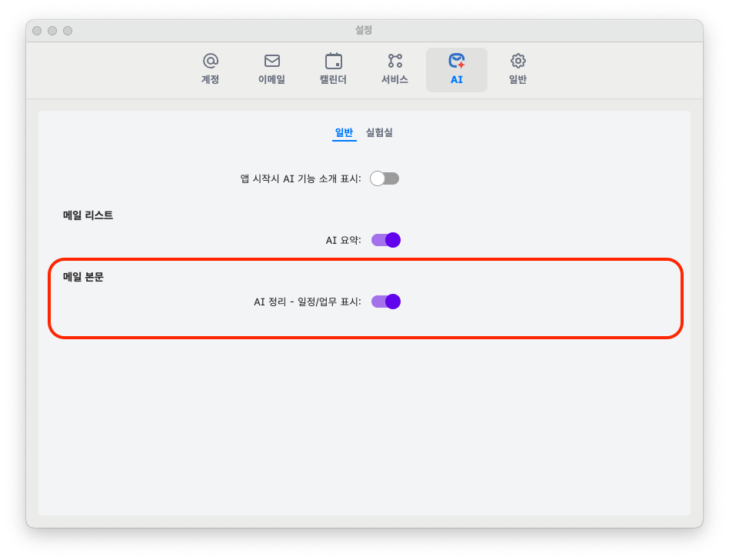
Task: Click the AI 요약 label text
Action: click(x=343, y=241)
